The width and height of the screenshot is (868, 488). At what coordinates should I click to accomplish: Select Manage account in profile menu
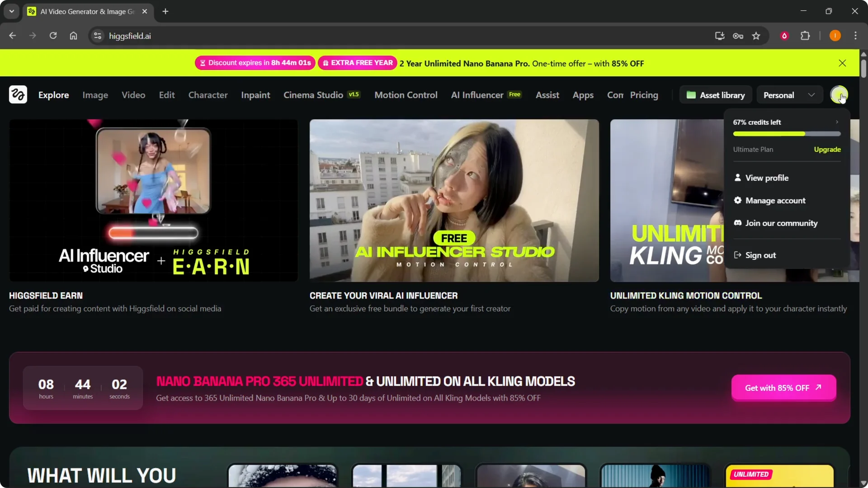775,201
